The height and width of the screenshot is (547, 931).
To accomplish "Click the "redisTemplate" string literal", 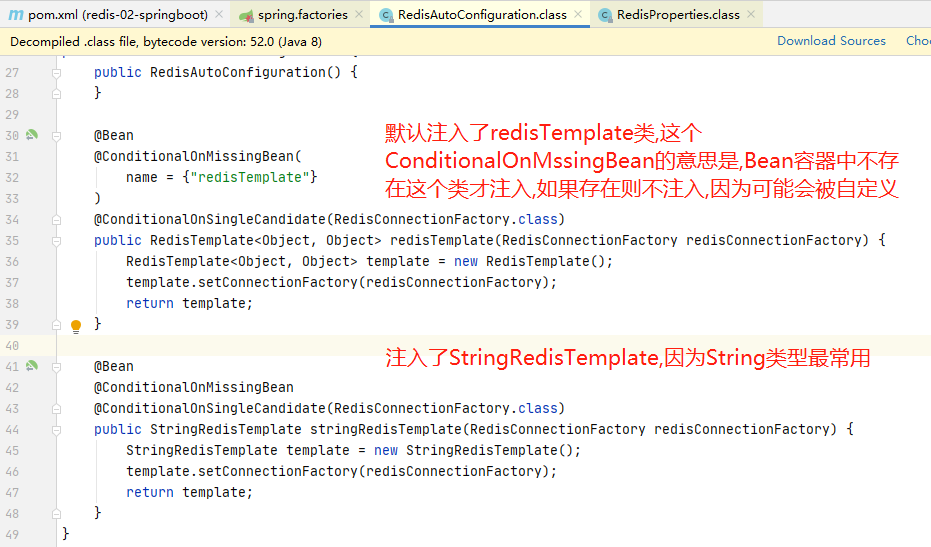I will coord(250,177).
